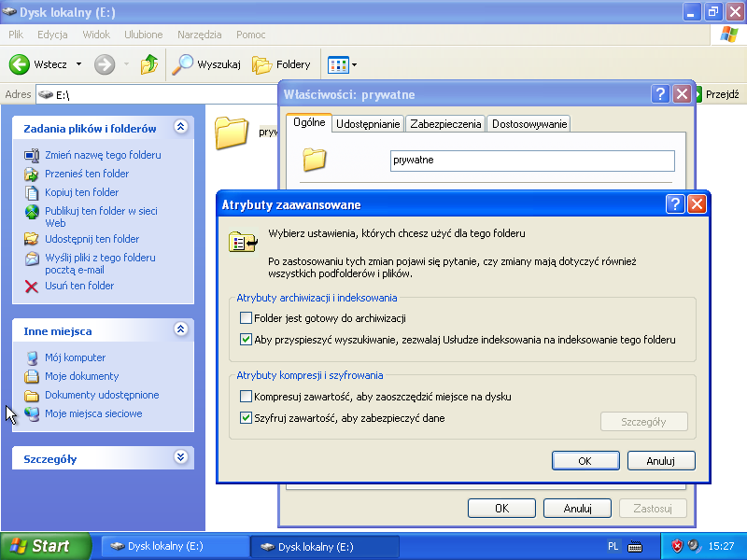Expand the Szczegóły section
Viewport: 747px width, 560px height.
(x=181, y=457)
